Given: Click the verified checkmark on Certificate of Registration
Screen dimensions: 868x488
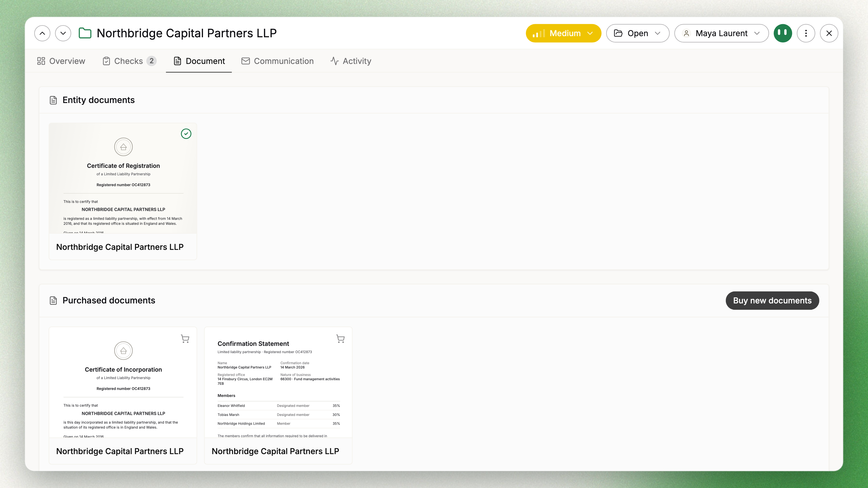Looking at the screenshot, I should (186, 134).
